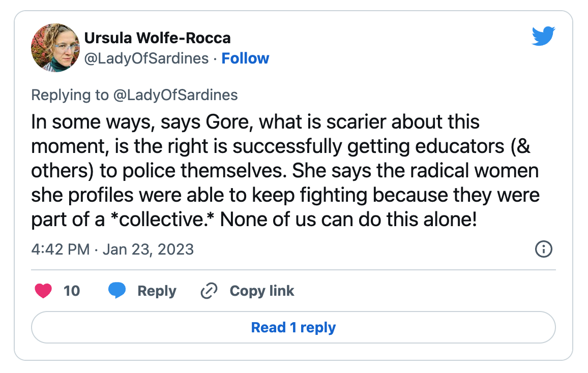Like the tweet with the heart icon
The width and height of the screenshot is (588, 373).
point(43,291)
